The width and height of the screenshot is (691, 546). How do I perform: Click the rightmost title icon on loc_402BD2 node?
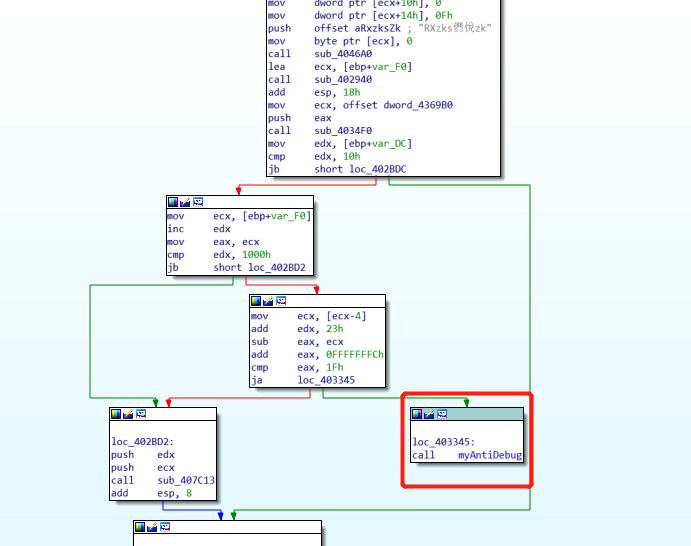[x=140, y=413]
